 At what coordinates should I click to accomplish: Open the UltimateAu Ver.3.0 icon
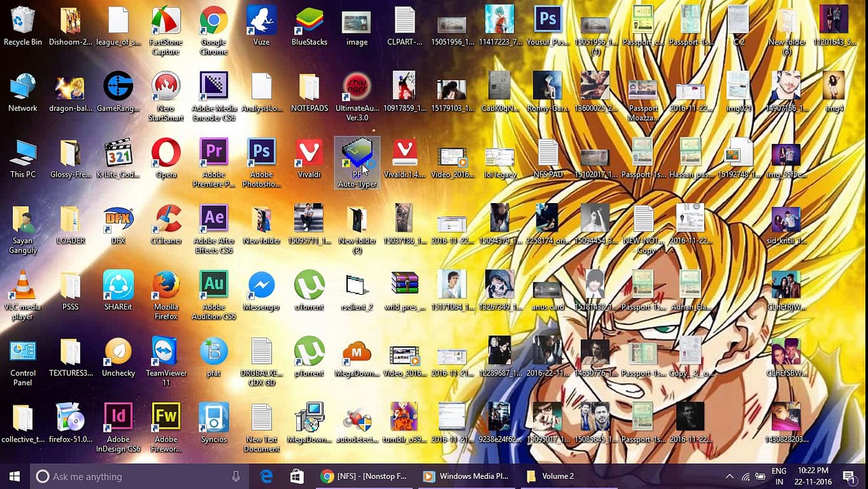click(357, 97)
